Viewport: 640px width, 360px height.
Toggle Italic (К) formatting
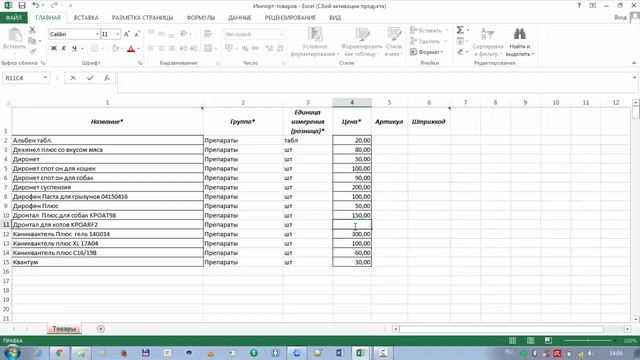pos(64,48)
